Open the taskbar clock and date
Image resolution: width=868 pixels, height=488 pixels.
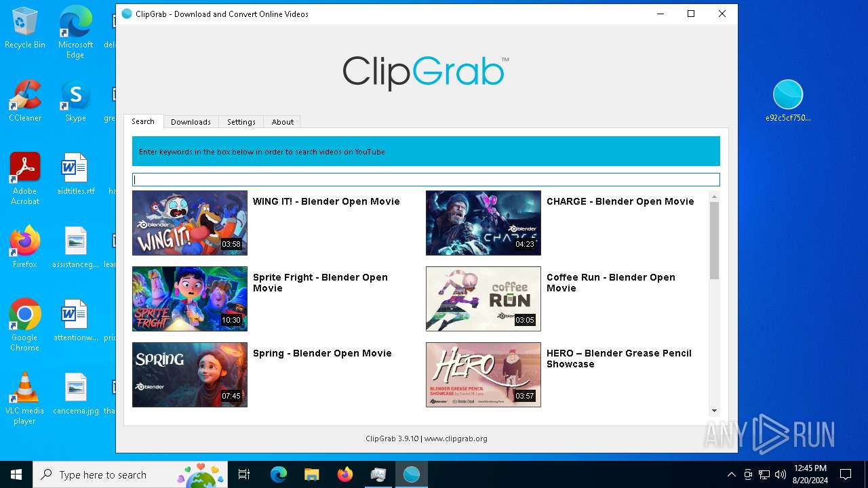click(810, 474)
